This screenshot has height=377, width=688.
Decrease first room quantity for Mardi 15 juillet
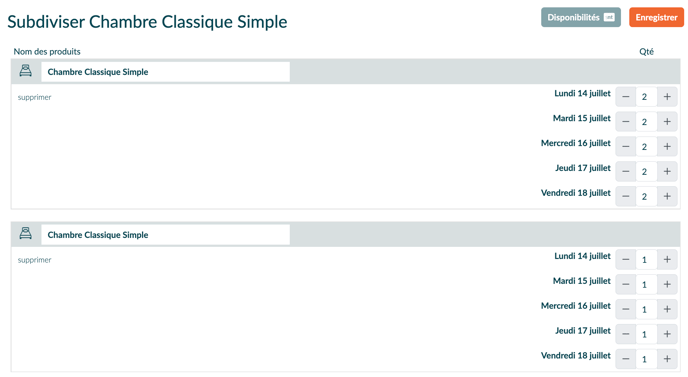(x=626, y=122)
